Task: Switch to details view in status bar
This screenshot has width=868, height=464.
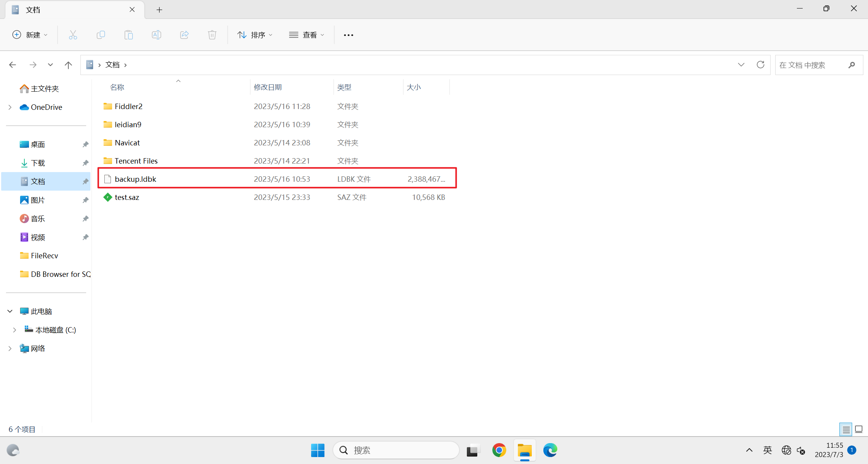Action: 846,429
